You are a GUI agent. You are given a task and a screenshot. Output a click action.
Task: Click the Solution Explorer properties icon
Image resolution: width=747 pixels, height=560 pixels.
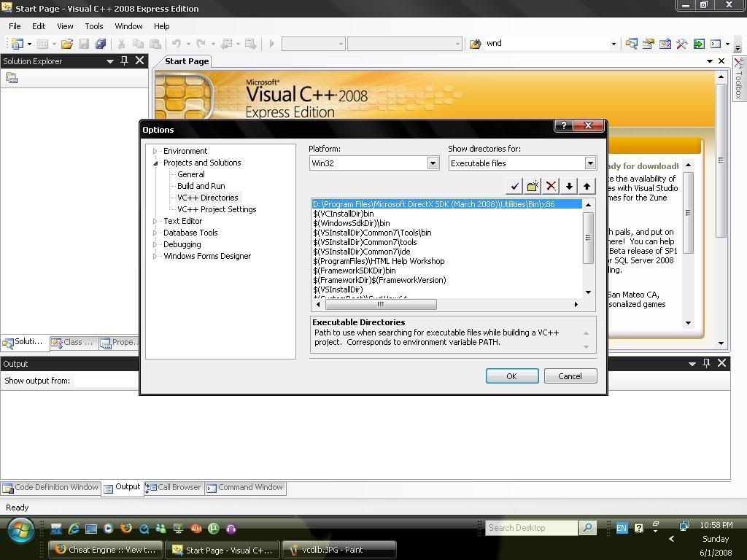[x=12, y=77]
